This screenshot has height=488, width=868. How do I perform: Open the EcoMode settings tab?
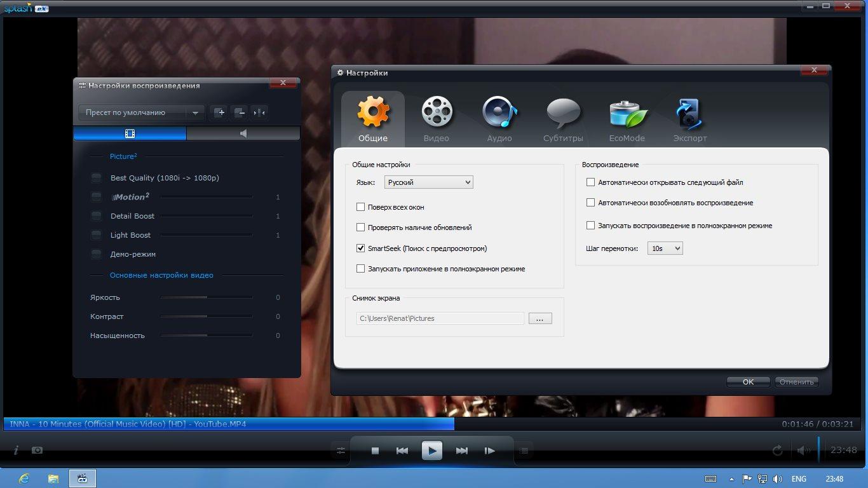[627, 119]
